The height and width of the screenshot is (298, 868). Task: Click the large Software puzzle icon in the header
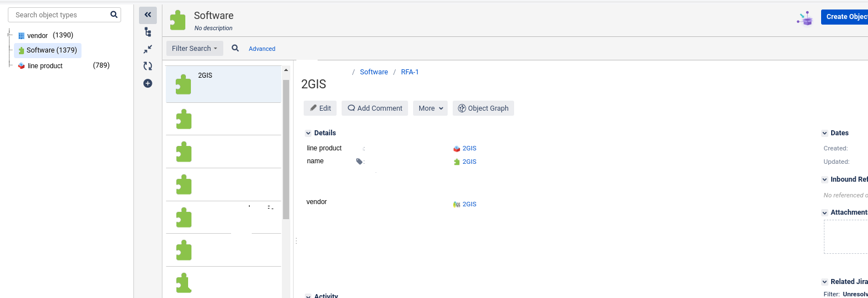coord(178,20)
